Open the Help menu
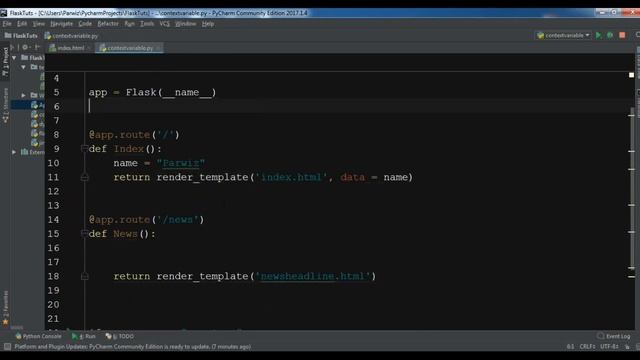This screenshot has width=640, height=360. [x=208, y=24]
